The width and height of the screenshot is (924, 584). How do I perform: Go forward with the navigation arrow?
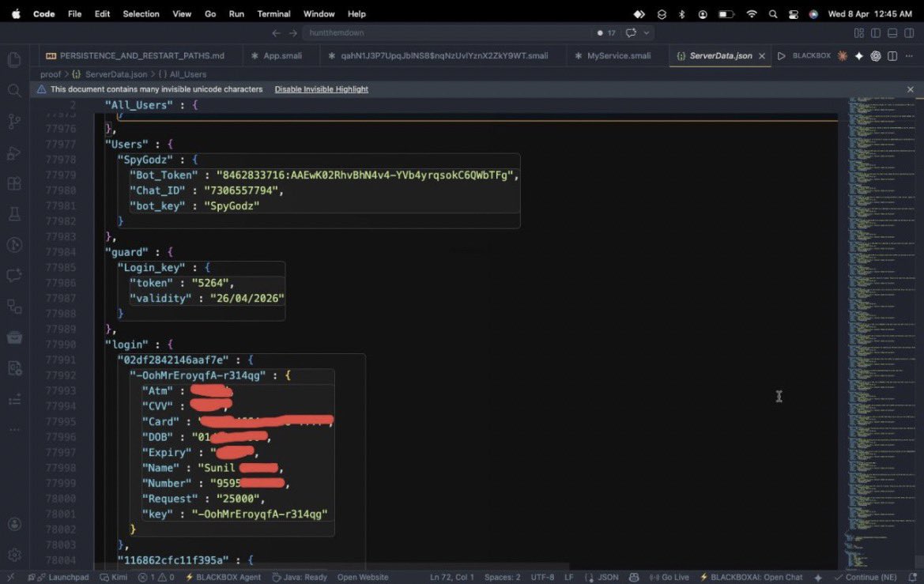click(x=293, y=33)
